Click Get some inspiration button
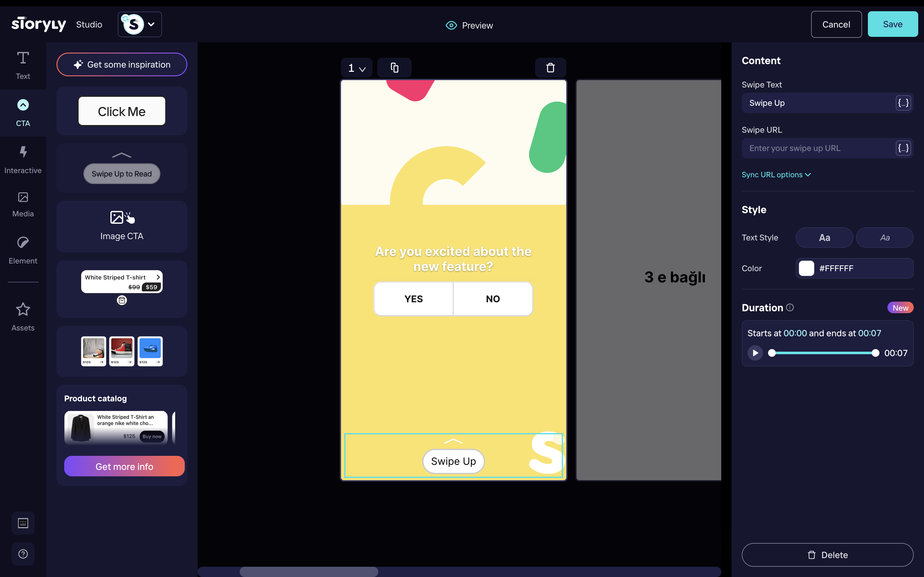The width and height of the screenshot is (924, 577). [x=122, y=64]
